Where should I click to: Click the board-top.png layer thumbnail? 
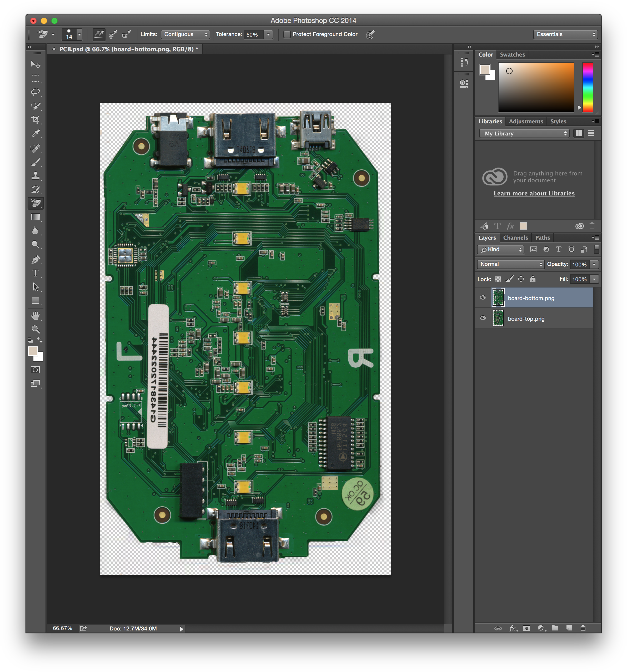click(x=498, y=318)
